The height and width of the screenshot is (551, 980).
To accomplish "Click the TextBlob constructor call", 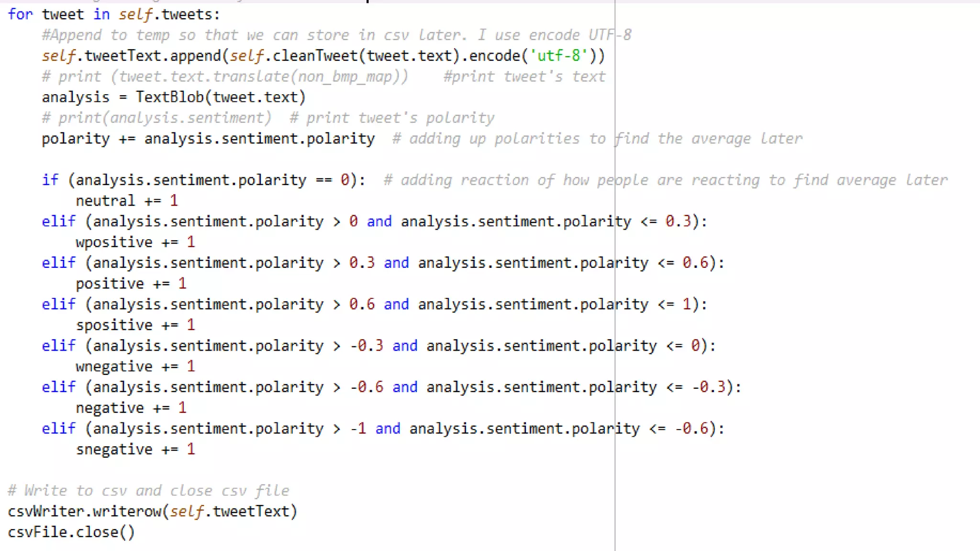I will (x=169, y=97).
